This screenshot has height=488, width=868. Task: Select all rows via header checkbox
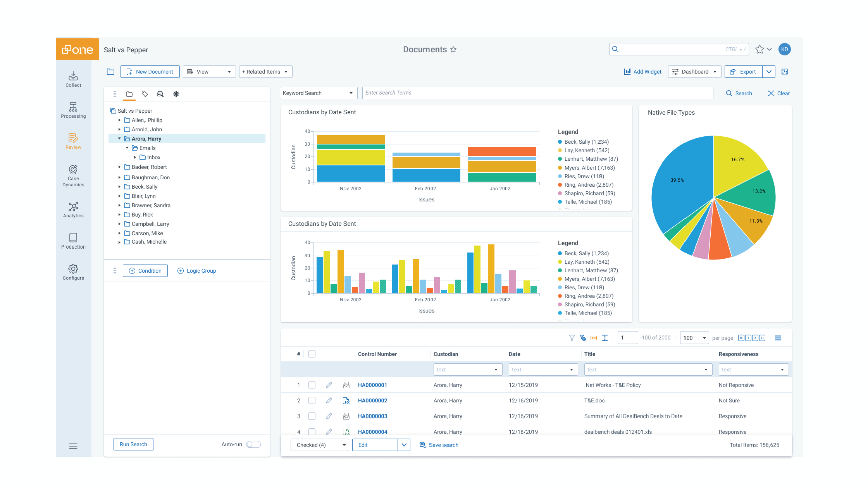[312, 354]
